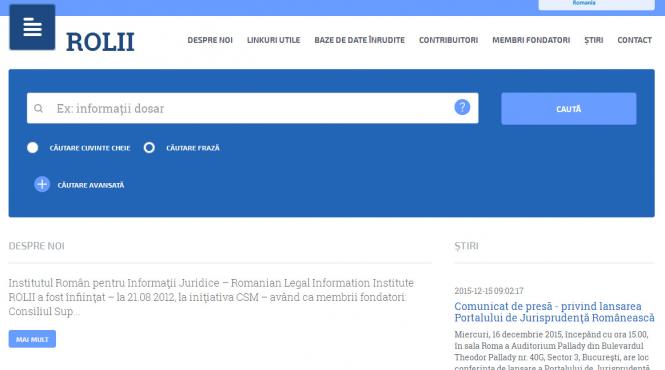Click the Romania selector at top
Viewport: 665px width, 370px height.
pos(596,4)
